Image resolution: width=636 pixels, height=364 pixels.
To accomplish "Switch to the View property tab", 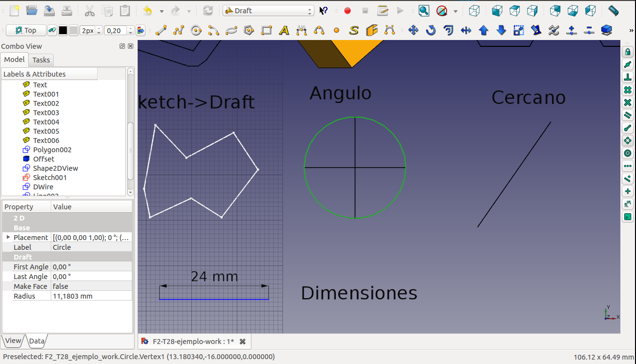I will (x=13, y=341).
